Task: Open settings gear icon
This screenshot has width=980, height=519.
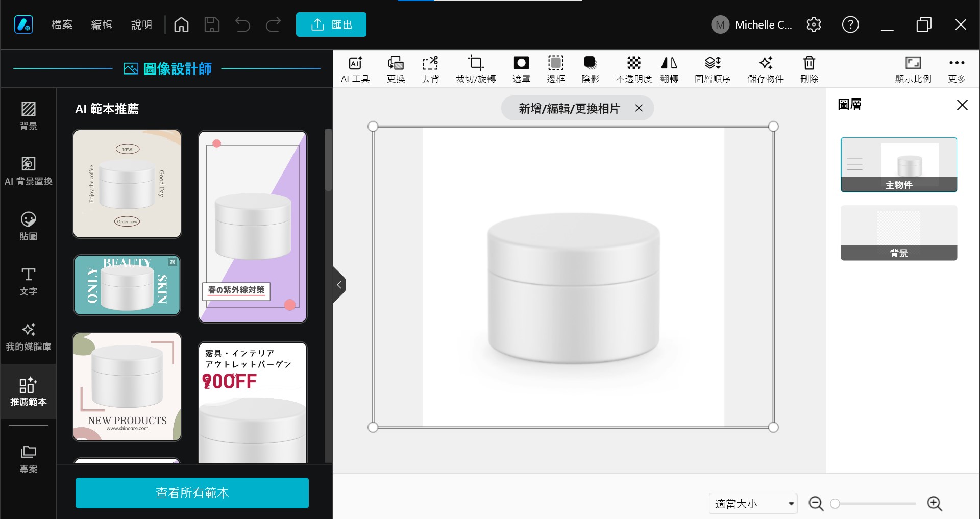Action: pyautogui.click(x=814, y=24)
